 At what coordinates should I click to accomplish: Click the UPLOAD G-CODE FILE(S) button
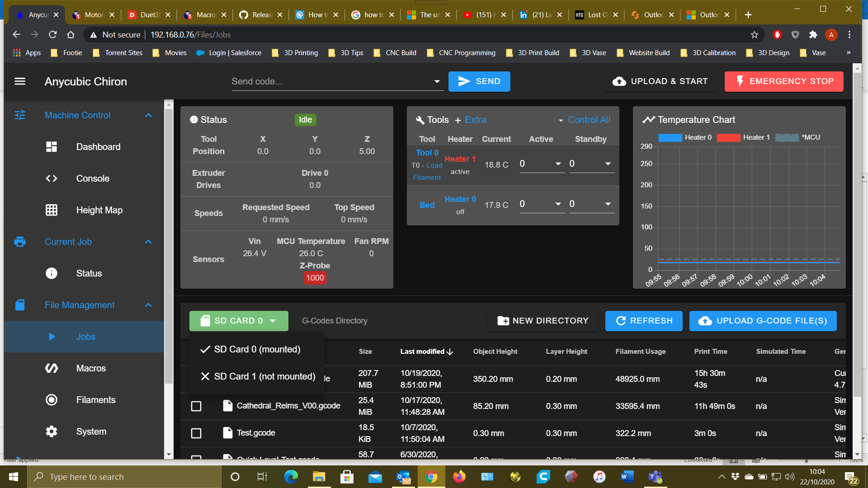point(763,321)
